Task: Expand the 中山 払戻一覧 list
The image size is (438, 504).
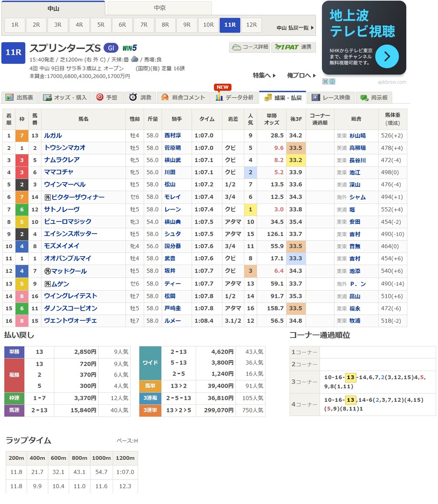Action: [295, 28]
